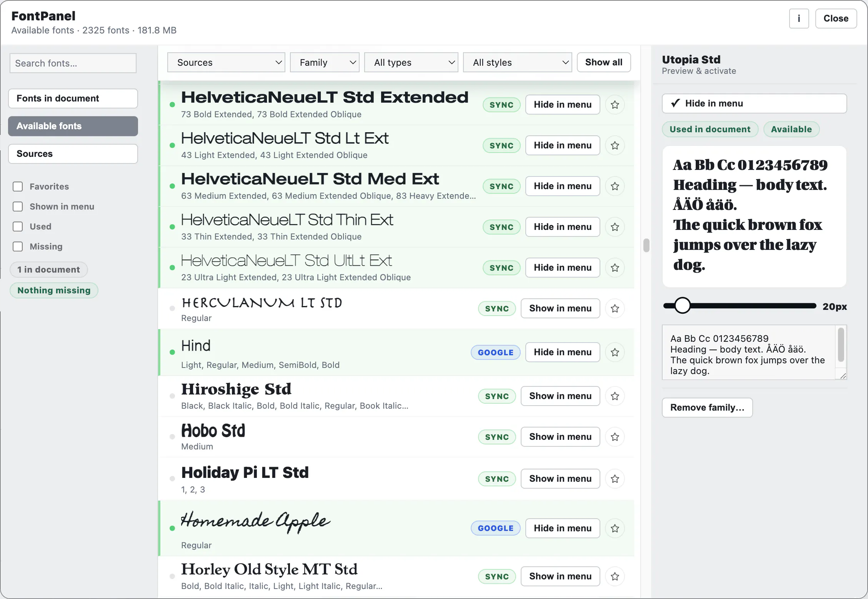Hide HelveticaNeueLT Std UltLt Ext in menu

(x=563, y=268)
